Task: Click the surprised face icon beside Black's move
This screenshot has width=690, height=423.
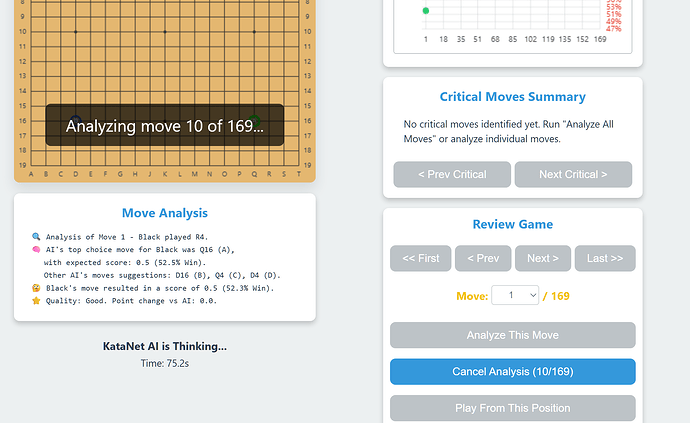Action: click(36, 288)
